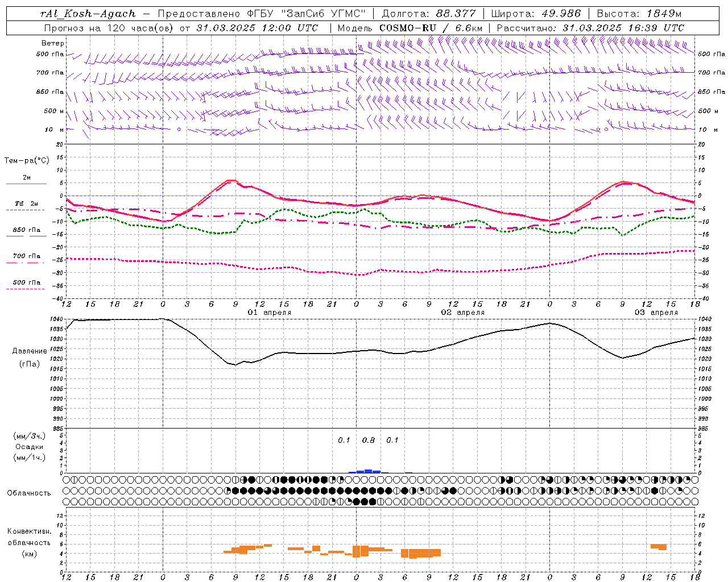The height and width of the screenshot is (582, 728).
Task: Click the Давление panel label
Action: [30, 351]
